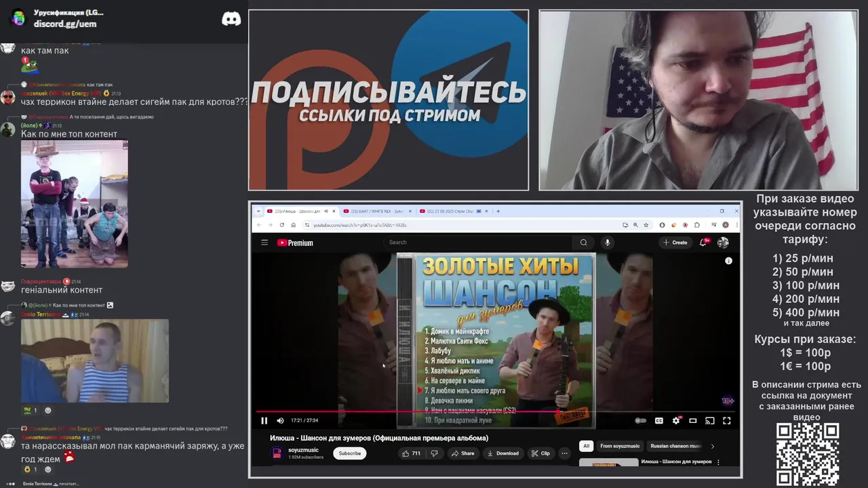Open more actions ellipsis under video

click(564, 453)
